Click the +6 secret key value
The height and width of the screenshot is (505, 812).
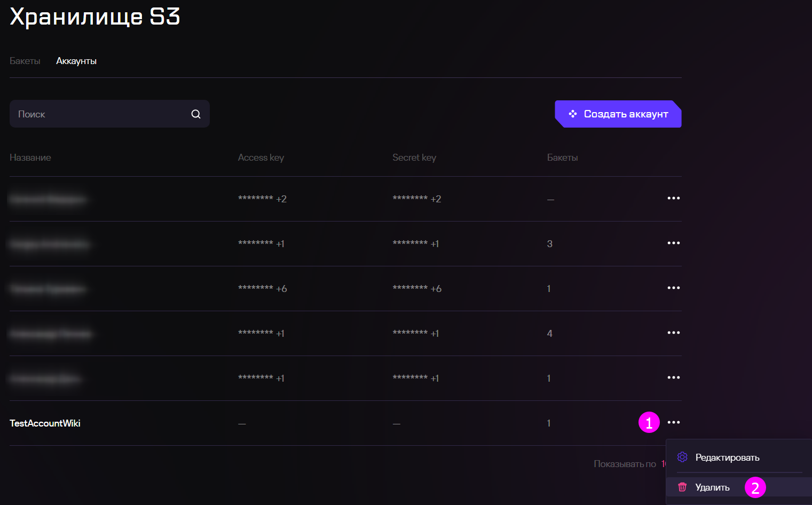pos(417,288)
